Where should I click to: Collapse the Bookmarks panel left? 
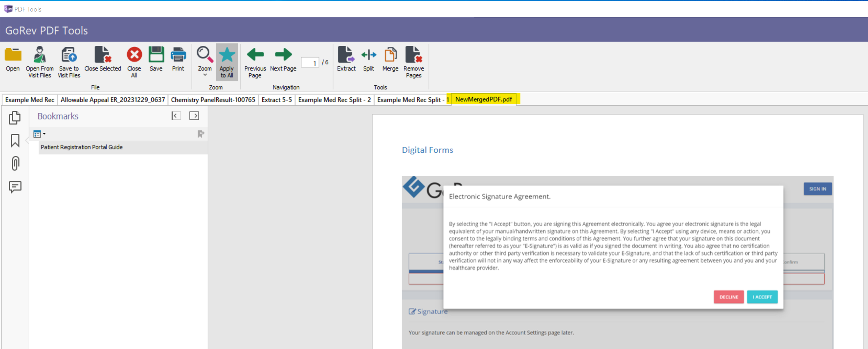(176, 116)
